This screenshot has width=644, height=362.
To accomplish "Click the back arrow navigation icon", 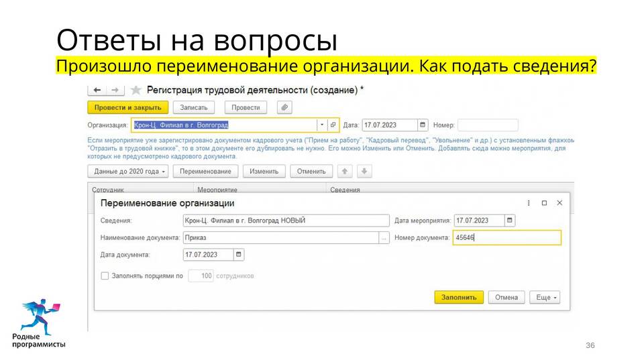I will 97,90.
